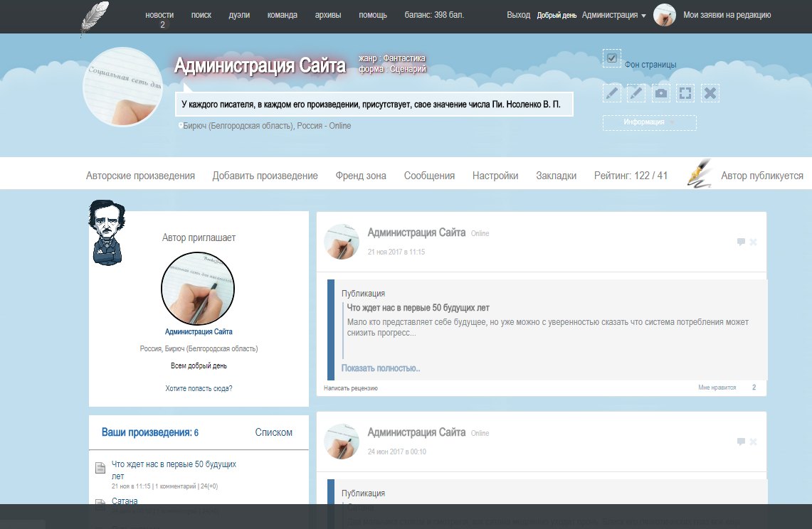Open Сообщения tab
812x529 pixels.
click(x=429, y=176)
